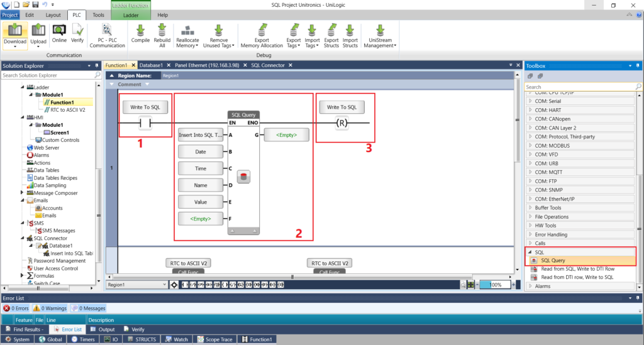Click the Upload icon in the ribbon
Viewport: 644px width, 345px height.
[38, 30]
